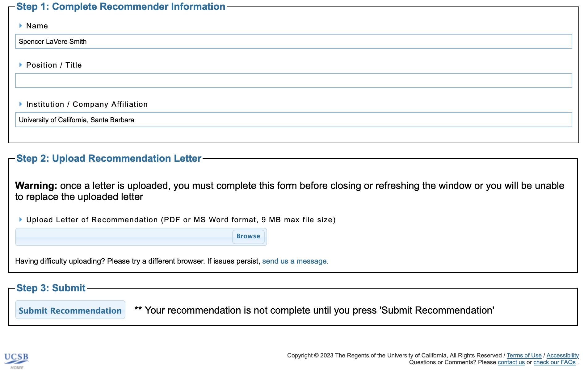Follow the Accessibility footer link
Screen dimensions: 588x371
point(562,355)
